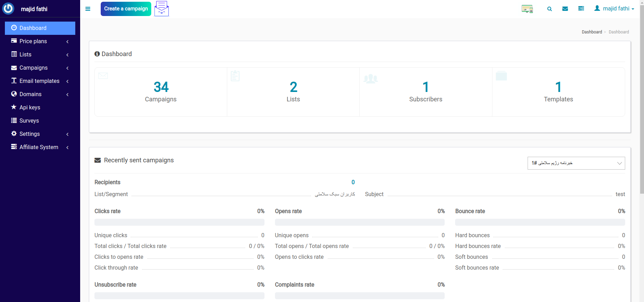Image resolution: width=644 pixels, height=302 pixels.
Task: Click the Settings gear icon in sidebar
Action: point(14,134)
